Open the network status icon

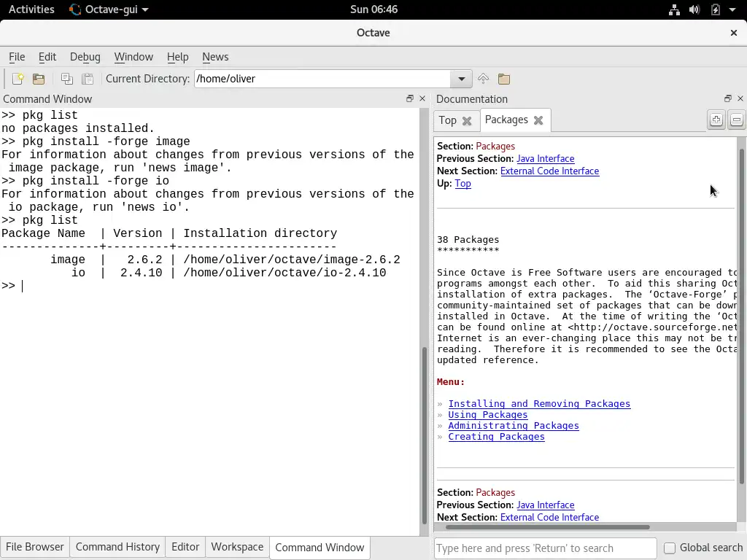(x=674, y=9)
